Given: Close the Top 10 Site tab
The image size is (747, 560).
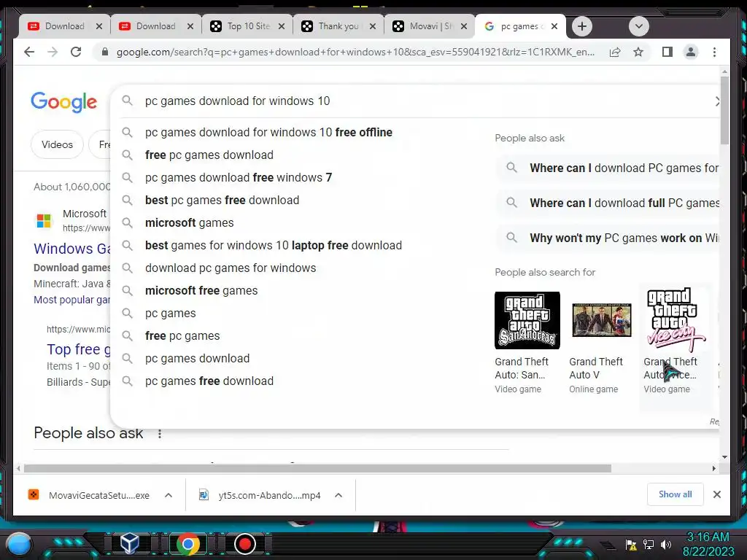Looking at the screenshot, I should coord(282,26).
